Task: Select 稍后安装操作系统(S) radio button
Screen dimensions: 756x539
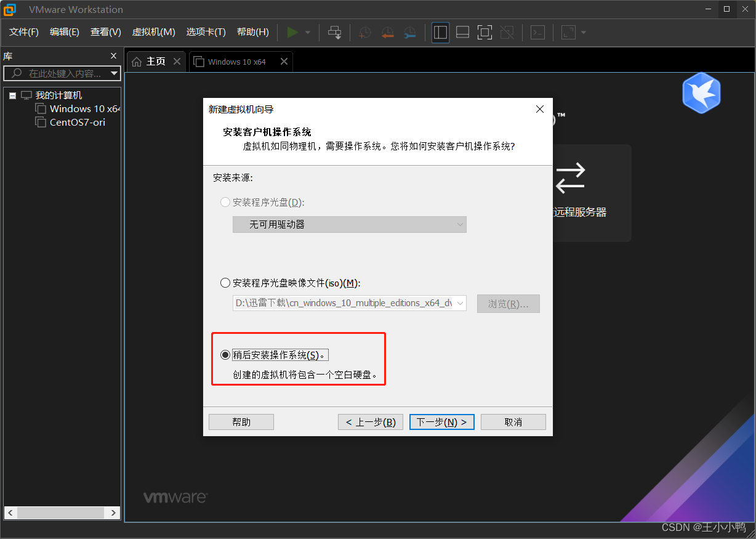Action: pyautogui.click(x=225, y=355)
